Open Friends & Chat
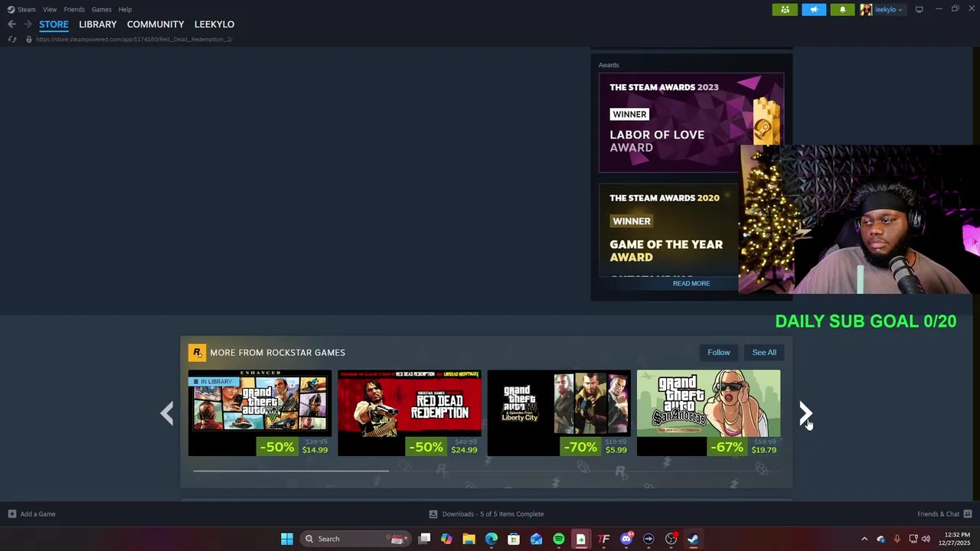This screenshot has height=551, width=980. (944, 514)
